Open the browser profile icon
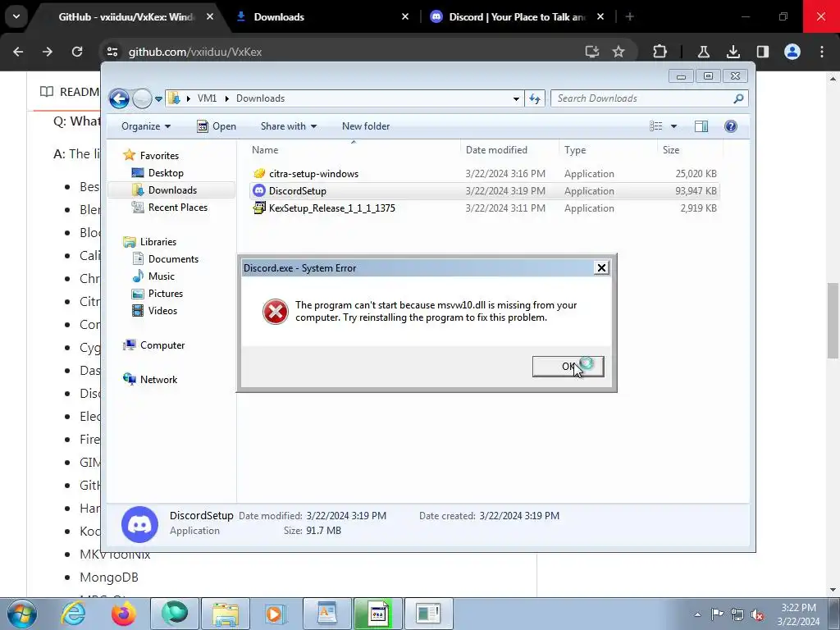The image size is (840, 630). tap(792, 52)
